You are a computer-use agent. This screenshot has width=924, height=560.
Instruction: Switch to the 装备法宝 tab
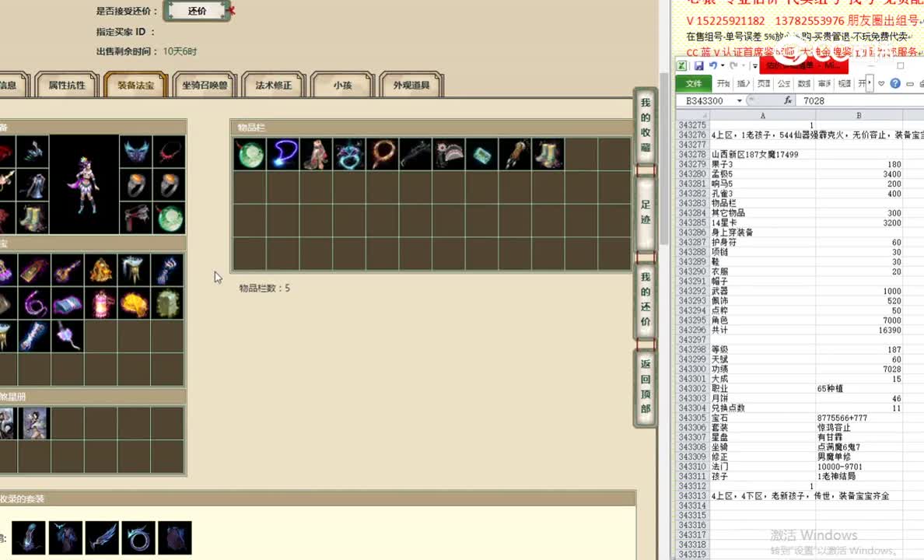(135, 85)
